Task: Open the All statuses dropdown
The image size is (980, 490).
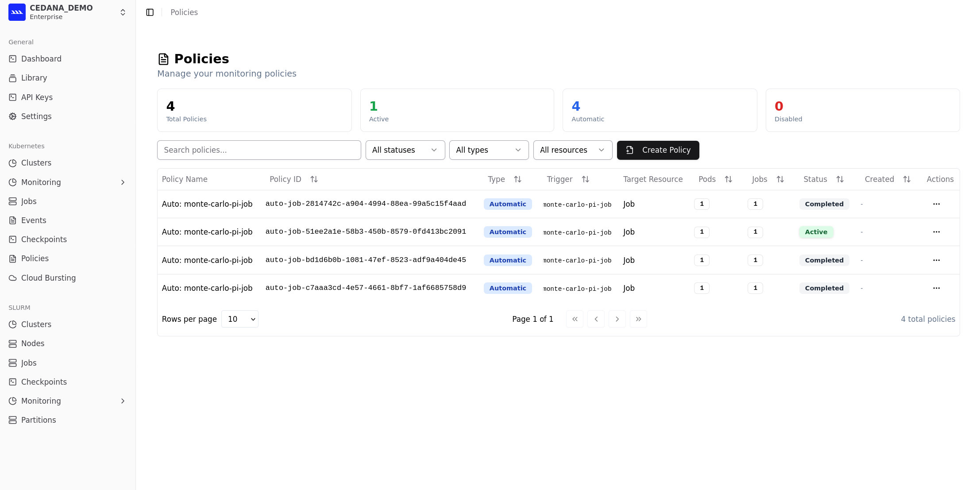Action: pos(405,150)
